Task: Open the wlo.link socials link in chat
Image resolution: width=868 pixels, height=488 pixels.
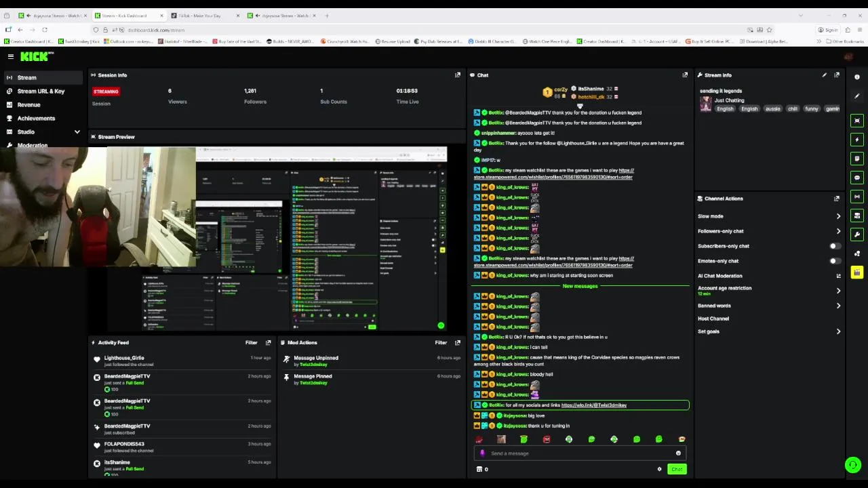Action: [x=594, y=405]
